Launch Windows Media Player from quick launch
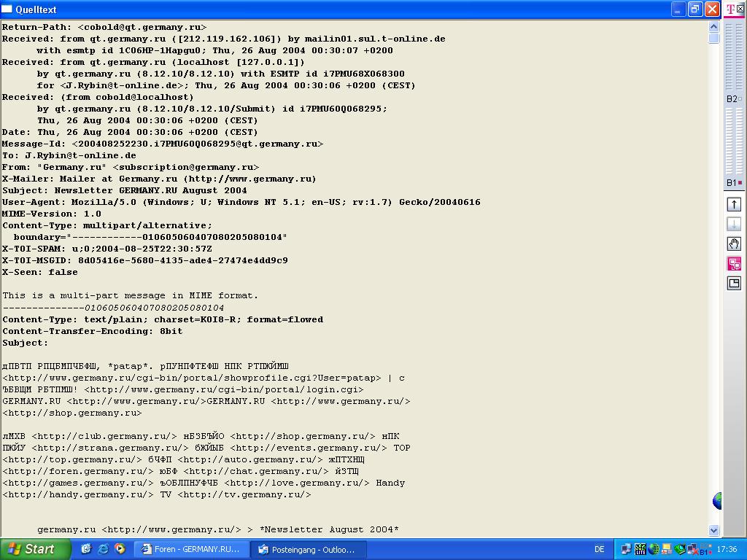 120,549
